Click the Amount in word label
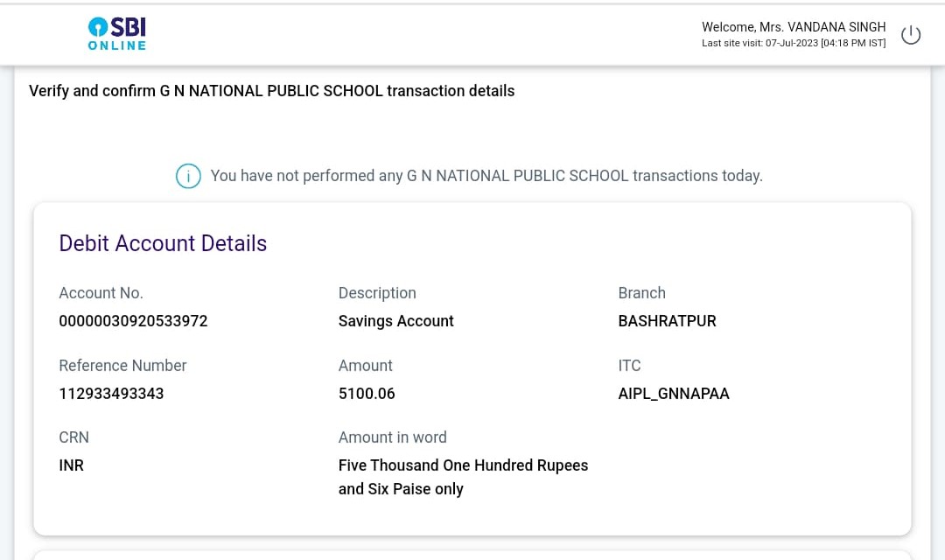945x560 pixels. pyautogui.click(x=392, y=437)
